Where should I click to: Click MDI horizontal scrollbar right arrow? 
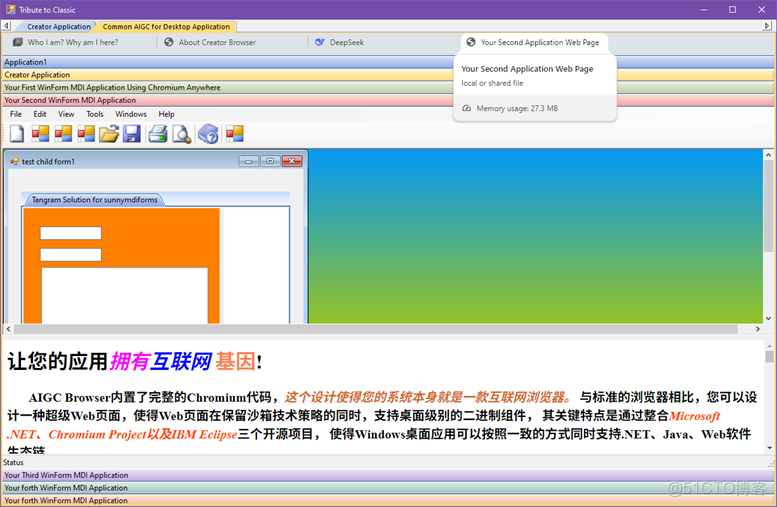[758, 329]
